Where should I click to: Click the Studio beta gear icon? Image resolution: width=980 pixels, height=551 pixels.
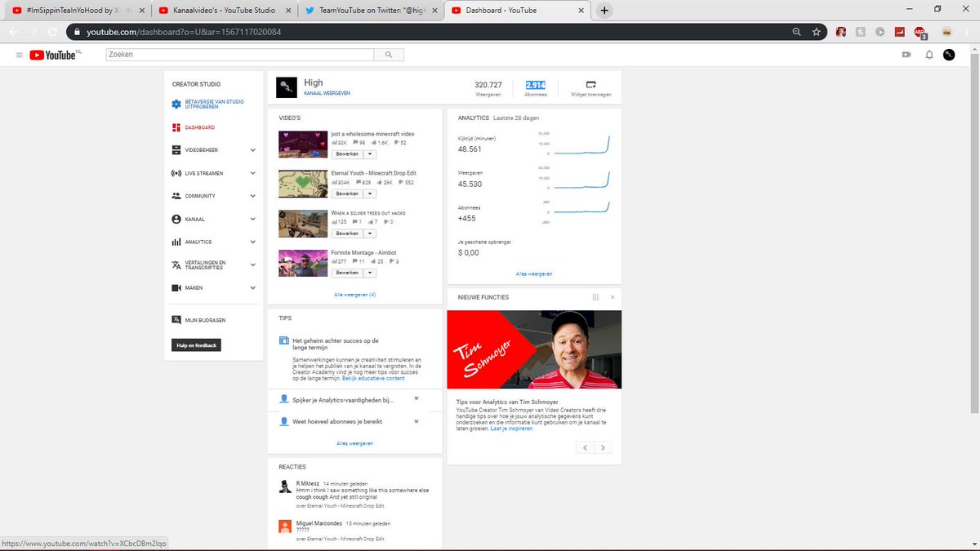[x=176, y=104]
